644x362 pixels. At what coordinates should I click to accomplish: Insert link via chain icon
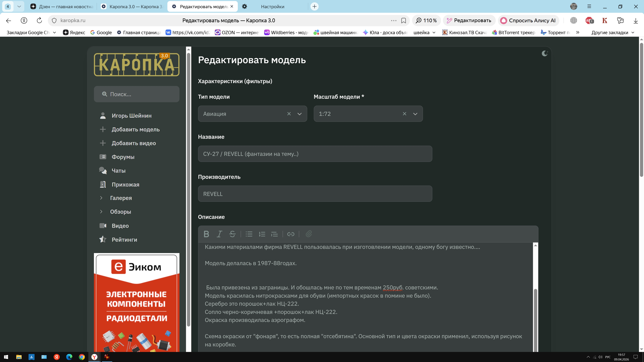click(x=290, y=234)
